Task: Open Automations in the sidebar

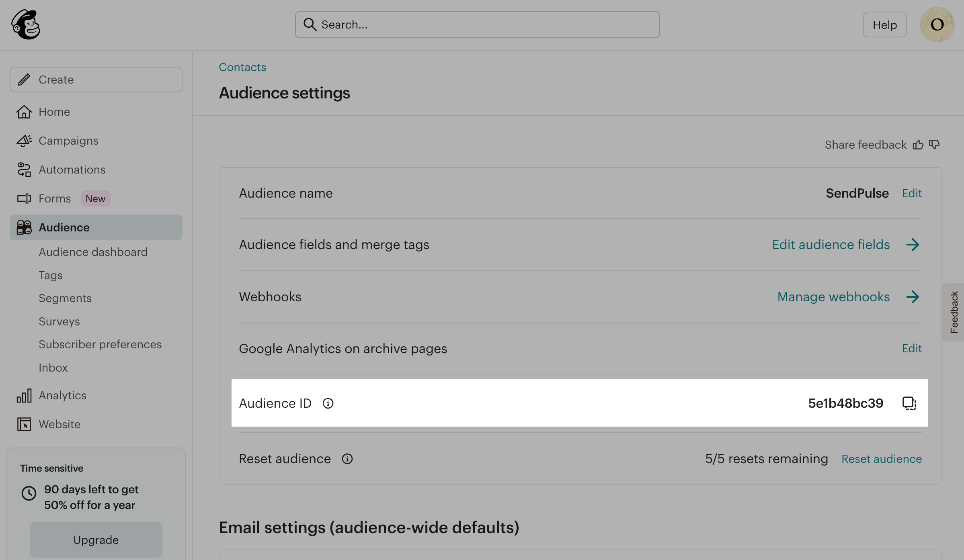Action: click(x=72, y=170)
